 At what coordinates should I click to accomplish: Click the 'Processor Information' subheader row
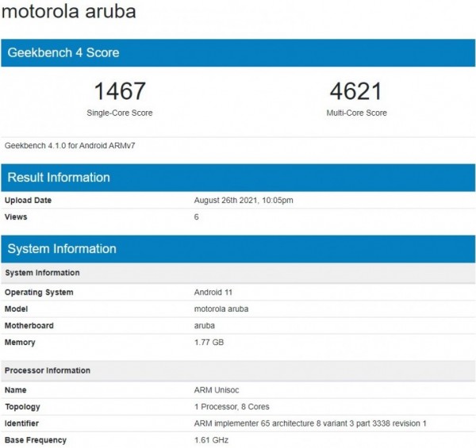click(x=238, y=370)
